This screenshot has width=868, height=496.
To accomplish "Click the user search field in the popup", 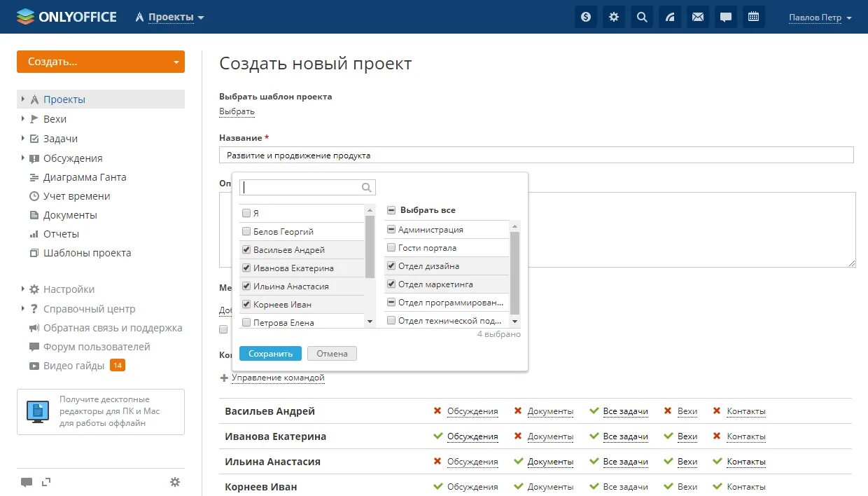I will pos(301,187).
